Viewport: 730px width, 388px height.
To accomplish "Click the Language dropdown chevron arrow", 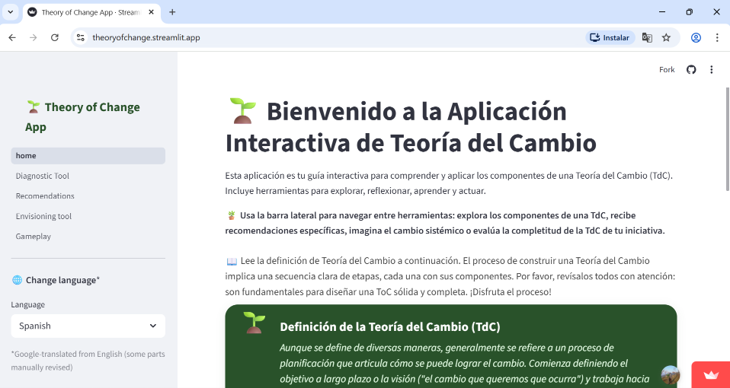I will click(x=153, y=326).
